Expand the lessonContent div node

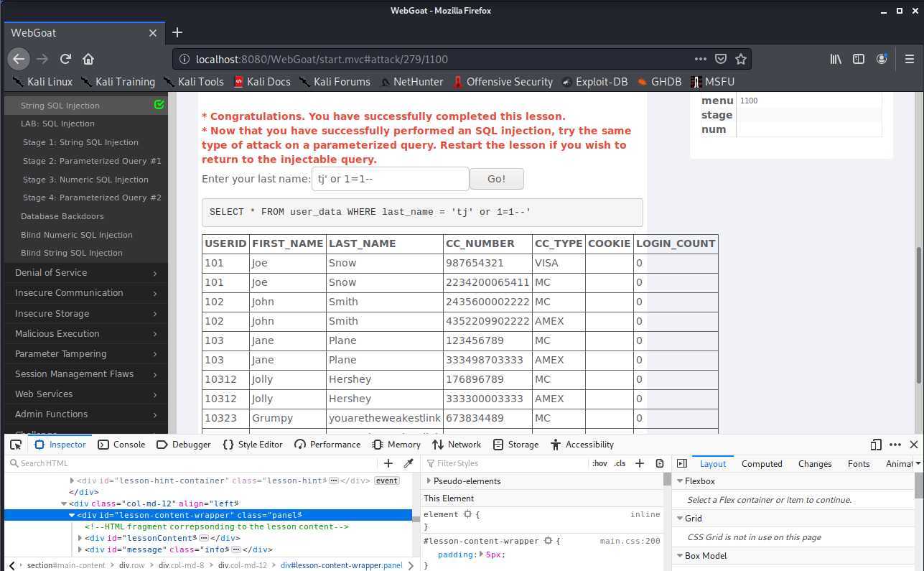(x=80, y=538)
